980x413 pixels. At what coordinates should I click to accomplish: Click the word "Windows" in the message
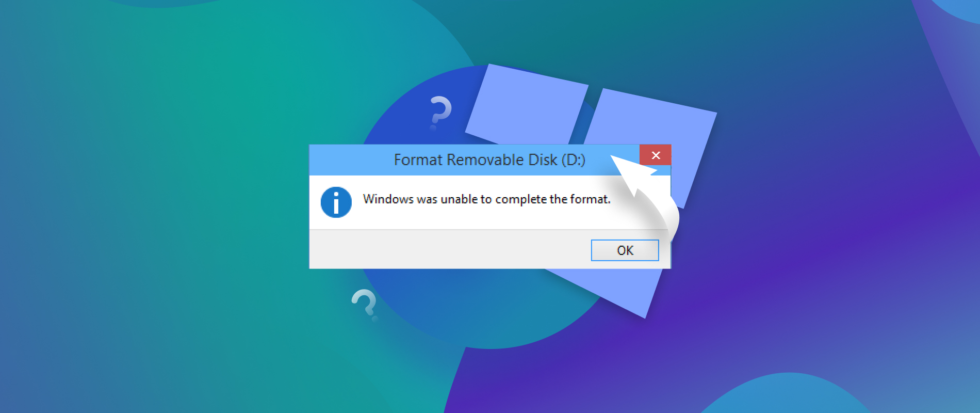[x=388, y=199]
